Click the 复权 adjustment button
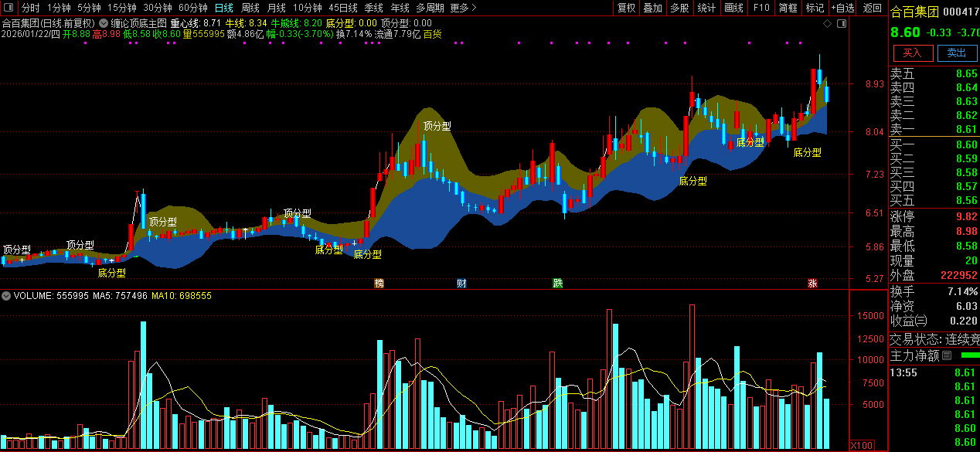This screenshot has height=452, width=980. pyautogui.click(x=627, y=8)
